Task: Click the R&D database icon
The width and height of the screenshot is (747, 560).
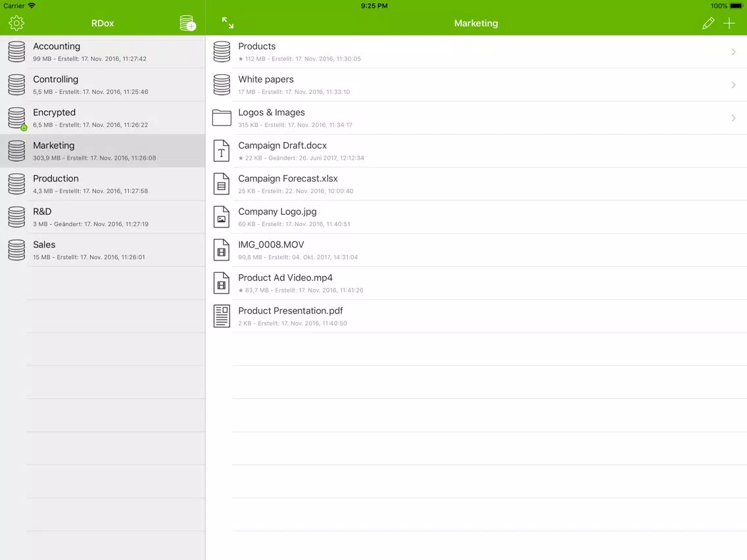Action: coord(16,217)
